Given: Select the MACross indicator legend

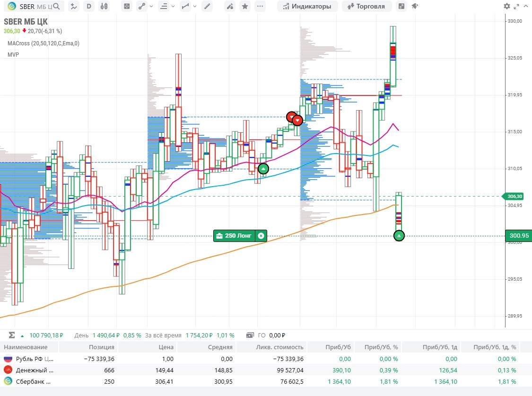Looking at the screenshot, I should (x=44, y=43).
